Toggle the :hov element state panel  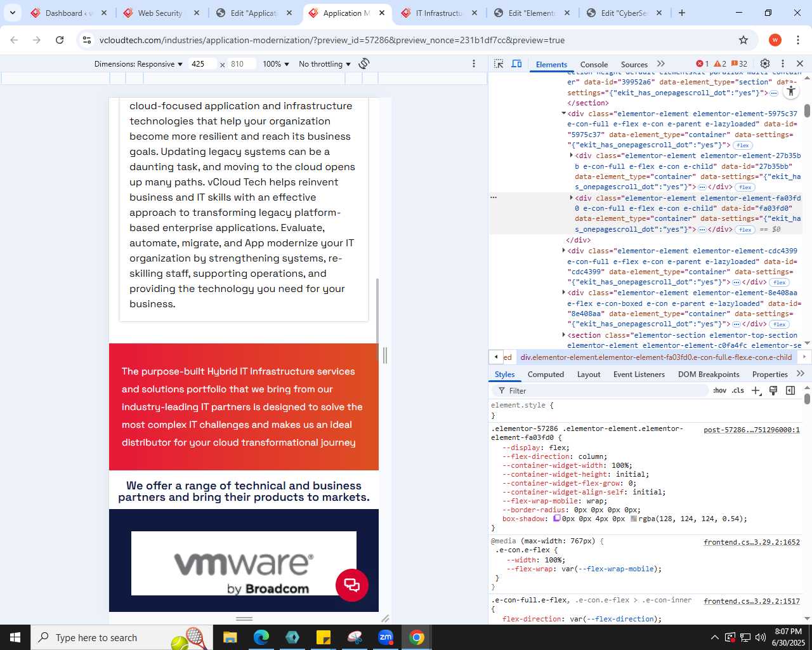719,390
